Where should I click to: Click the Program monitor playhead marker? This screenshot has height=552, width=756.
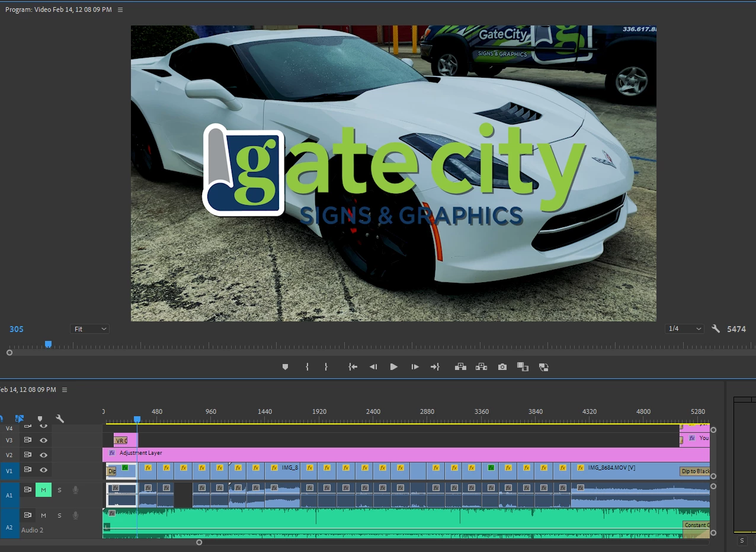49,344
